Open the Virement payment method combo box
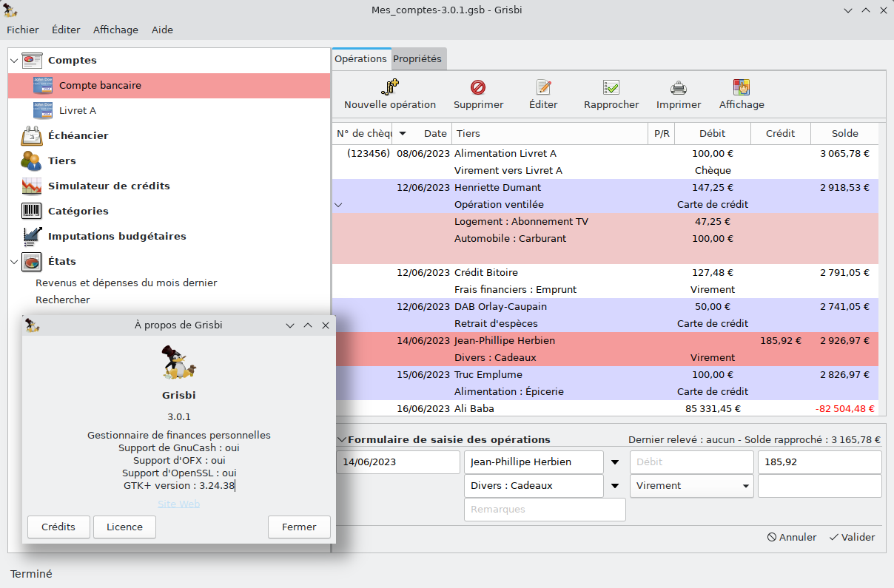The height and width of the screenshot is (588, 894). 692,486
